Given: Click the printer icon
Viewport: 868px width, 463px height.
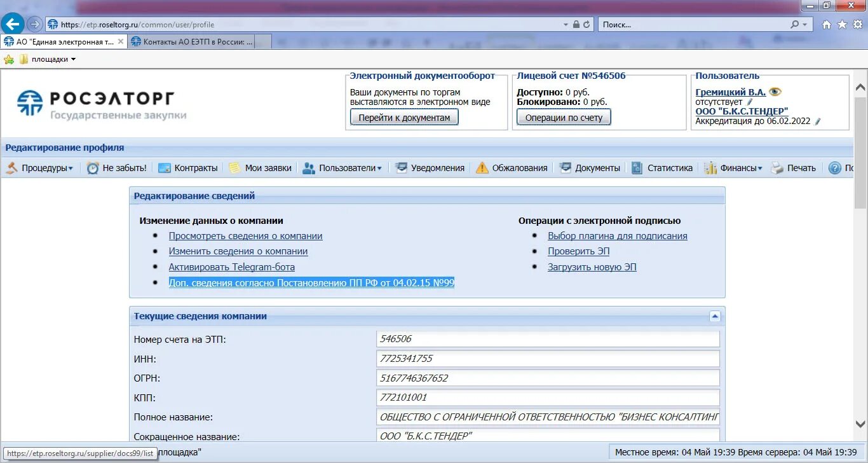Looking at the screenshot, I should (x=777, y=168).
